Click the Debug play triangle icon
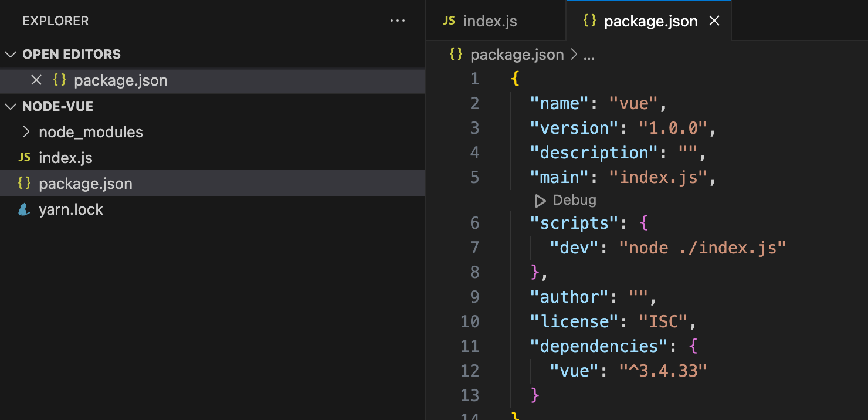The image size is (868, 420). coord(540,201)
